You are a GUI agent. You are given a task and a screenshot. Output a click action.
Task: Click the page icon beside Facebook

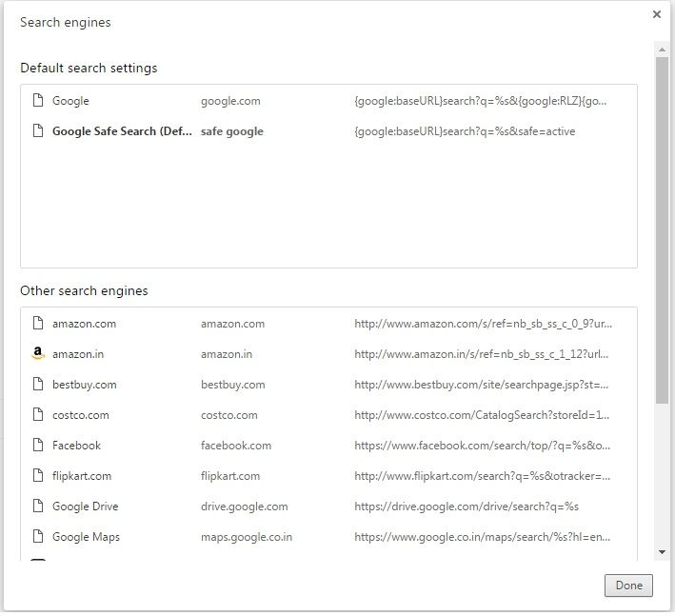tap(38, 446)
